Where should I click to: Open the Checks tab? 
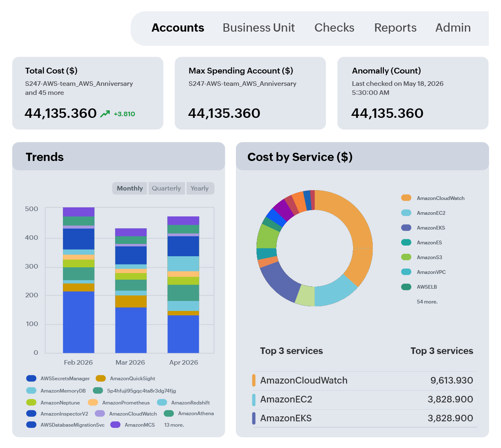click(x=334, y=28)
